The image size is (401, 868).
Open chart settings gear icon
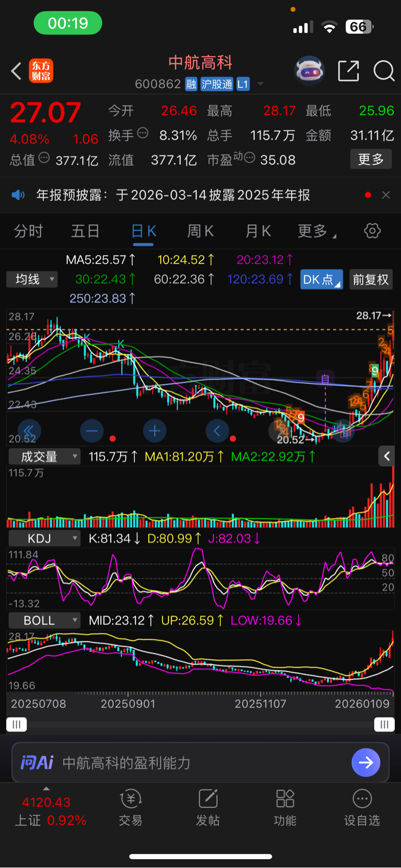pyautogui.click(x=372, y=231)
